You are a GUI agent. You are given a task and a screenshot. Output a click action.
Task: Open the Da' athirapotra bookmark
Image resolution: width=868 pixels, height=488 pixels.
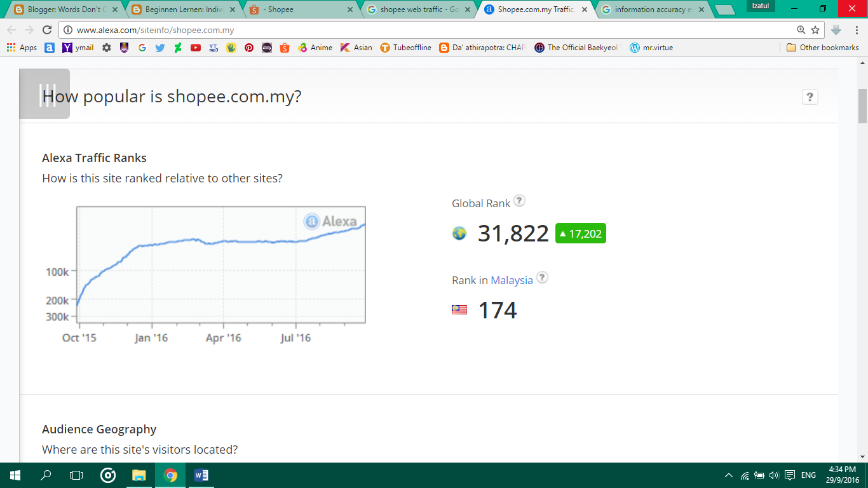point(482,48)
